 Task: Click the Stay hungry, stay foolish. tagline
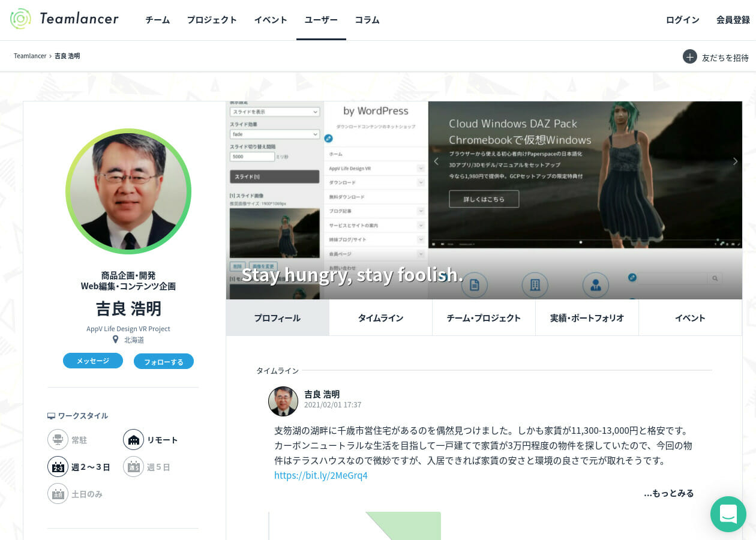pos(353,274)
